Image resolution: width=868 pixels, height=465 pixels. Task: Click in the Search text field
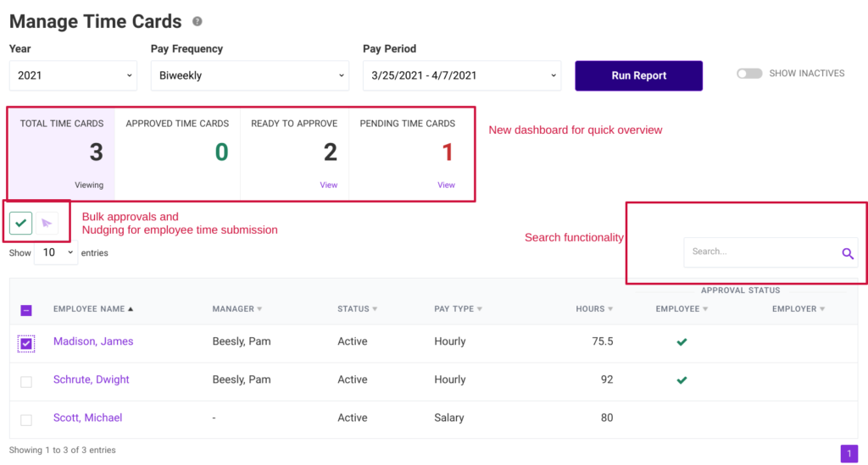[x=759, y=252]
